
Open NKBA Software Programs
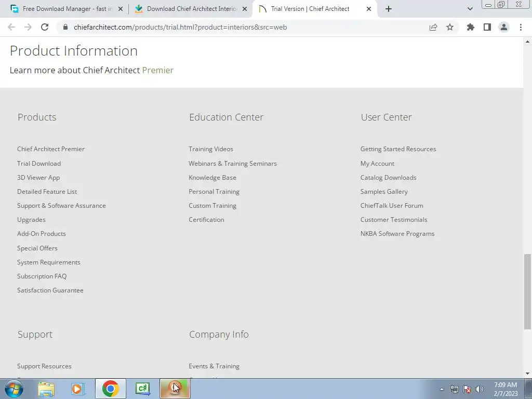click(397, 233)
